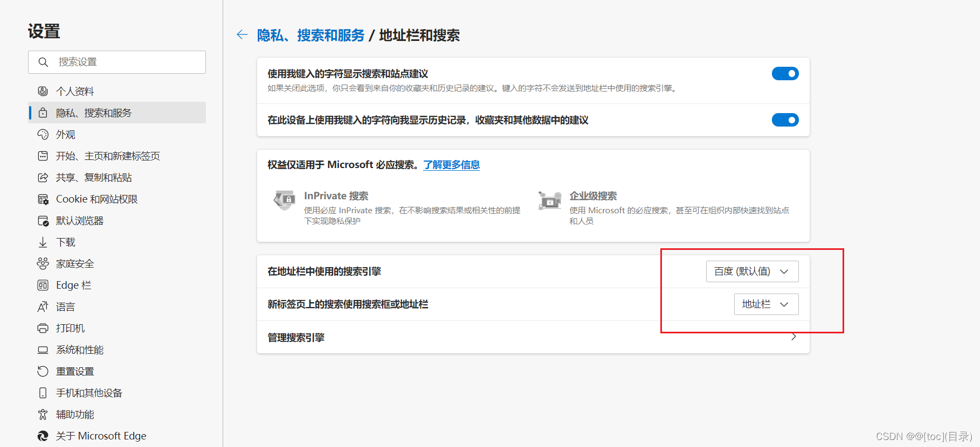Click the InPrivate 搜索 icon
Viewport: 980px width, 447px height.
point(285,200)
